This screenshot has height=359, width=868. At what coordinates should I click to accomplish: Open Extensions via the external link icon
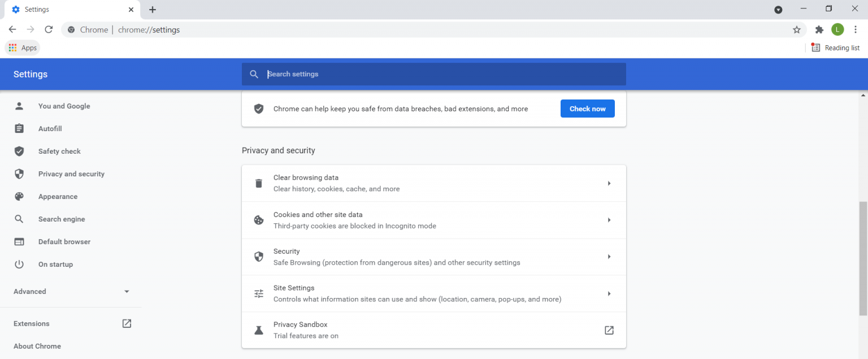pyautogui.click(x=127, y=323)
